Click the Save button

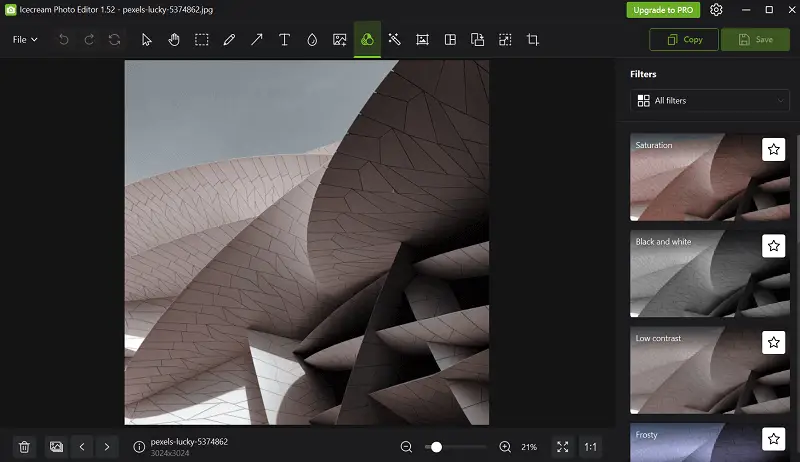pyautogui.click(x=755, y=39)
